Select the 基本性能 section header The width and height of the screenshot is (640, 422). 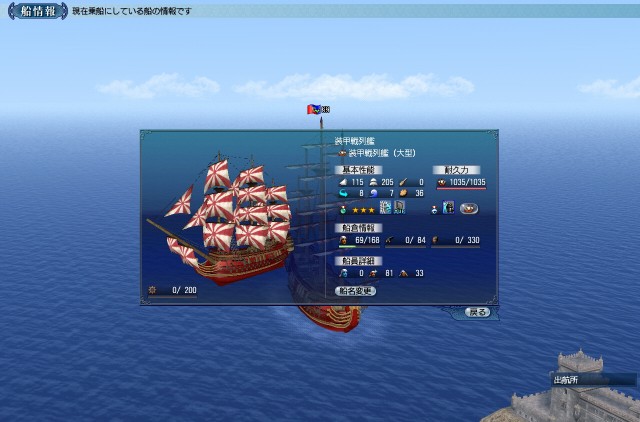click(x=359, y=170)
